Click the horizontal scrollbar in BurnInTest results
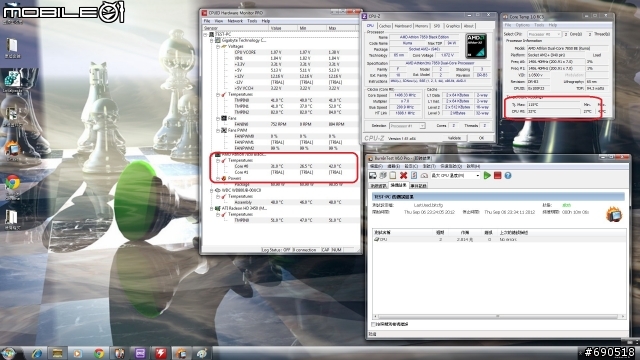The image size is (640, 360). [498, 316]
